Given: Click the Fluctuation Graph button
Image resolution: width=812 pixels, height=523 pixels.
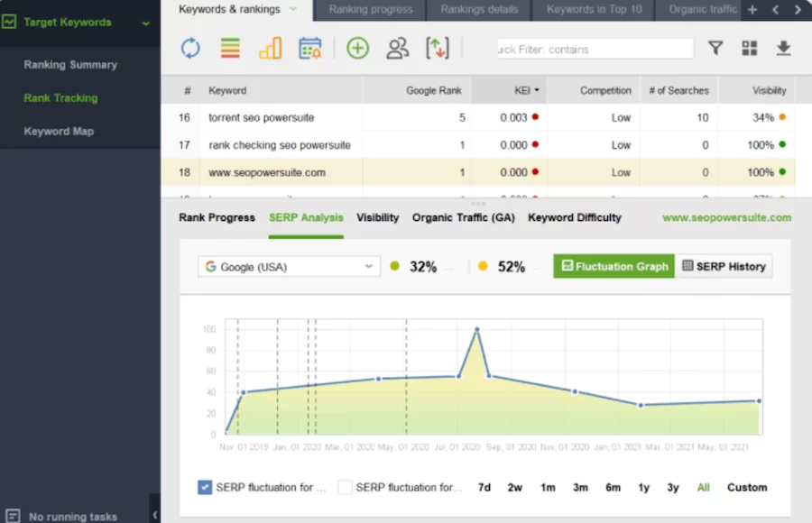Looking at the screenshot, I should coord(614,266).
